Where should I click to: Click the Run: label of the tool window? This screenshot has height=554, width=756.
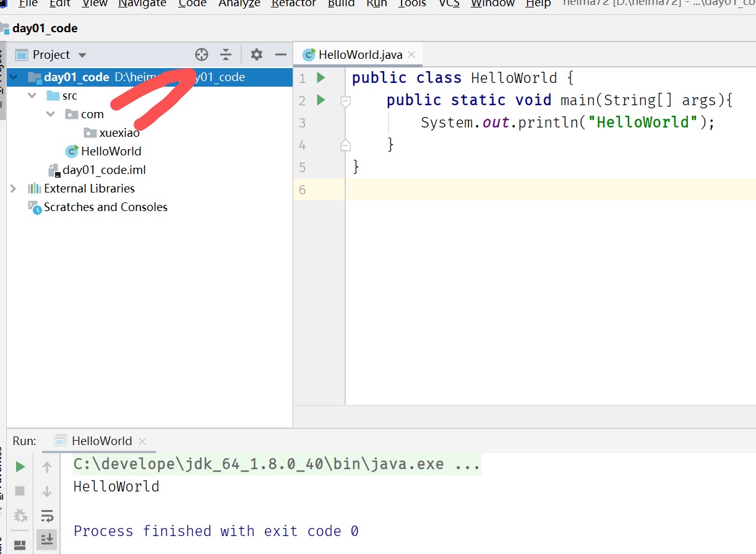coord(25,441)
